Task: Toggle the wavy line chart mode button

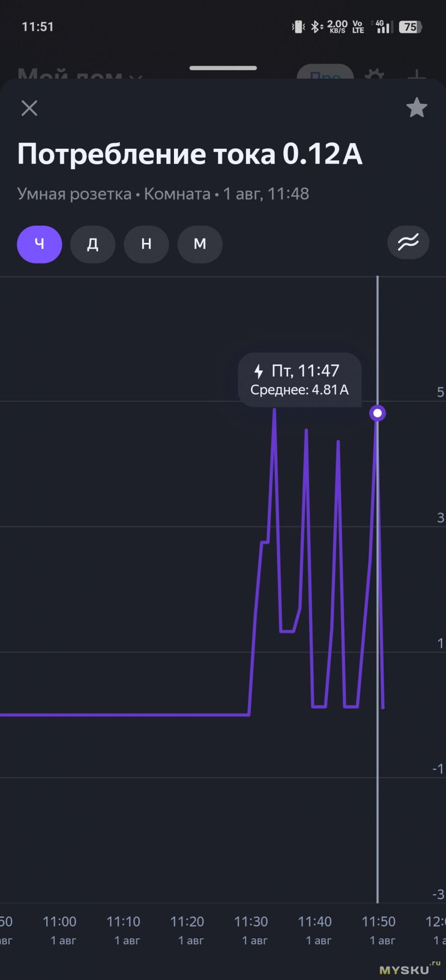Action: (x=408, y=243)
